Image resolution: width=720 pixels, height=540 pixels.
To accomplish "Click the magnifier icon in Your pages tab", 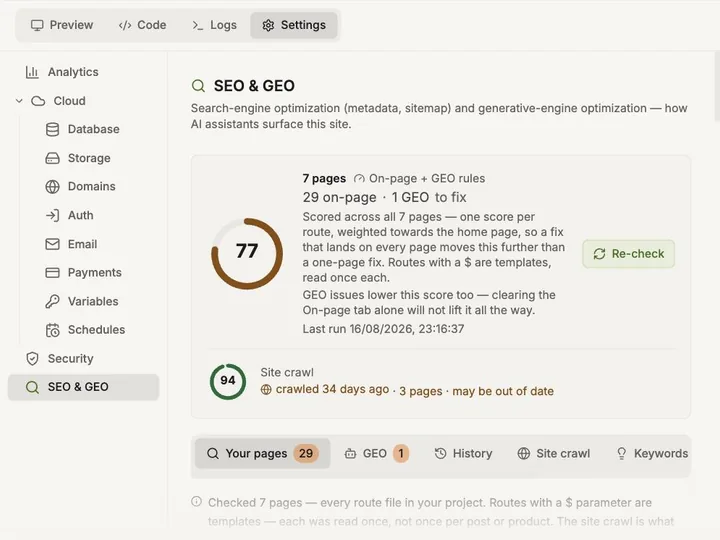I will click(213, 454).
